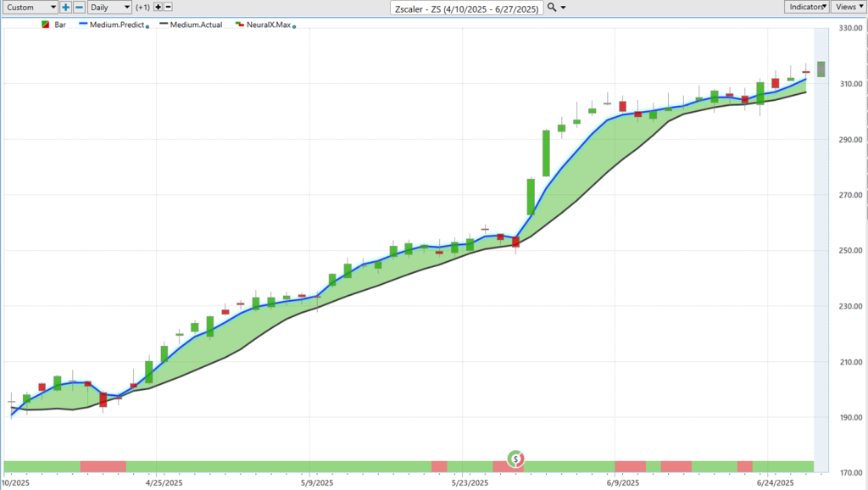This screenshot has width=868, height=490.
Task: Click the 270.00 price axis label
Action: [x=850, y=195]
